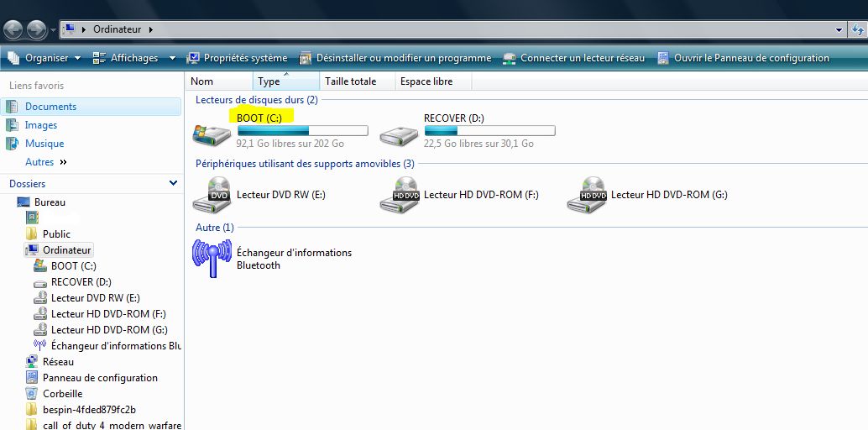Collapse the Lecteurs de disques durs group

[x=257, y=100]
